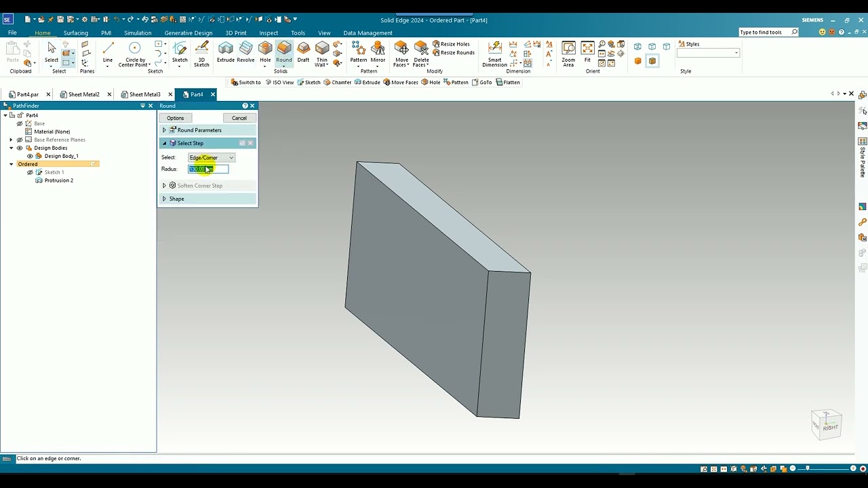Click the Ordered bar checkmark toggle
Viewport: 868px width, 488px height.
94,164
